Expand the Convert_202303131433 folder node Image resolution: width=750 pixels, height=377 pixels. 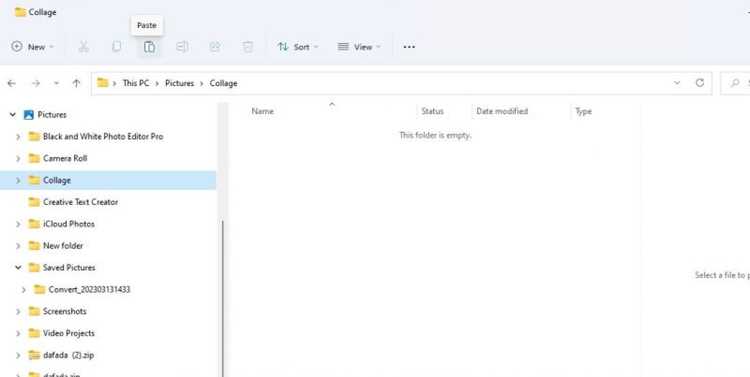click(24, 289)
